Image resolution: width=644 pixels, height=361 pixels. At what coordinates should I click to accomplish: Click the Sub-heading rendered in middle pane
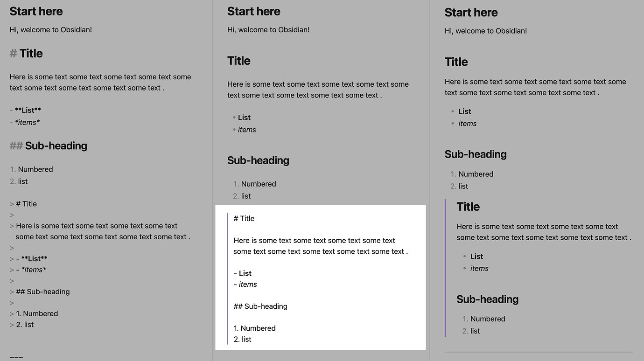(258, 160)
